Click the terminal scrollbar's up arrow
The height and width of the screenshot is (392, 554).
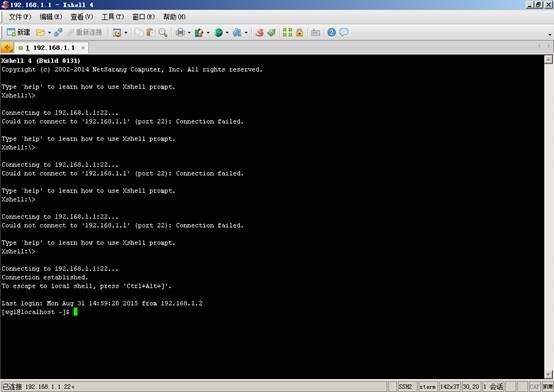(548, 59)
